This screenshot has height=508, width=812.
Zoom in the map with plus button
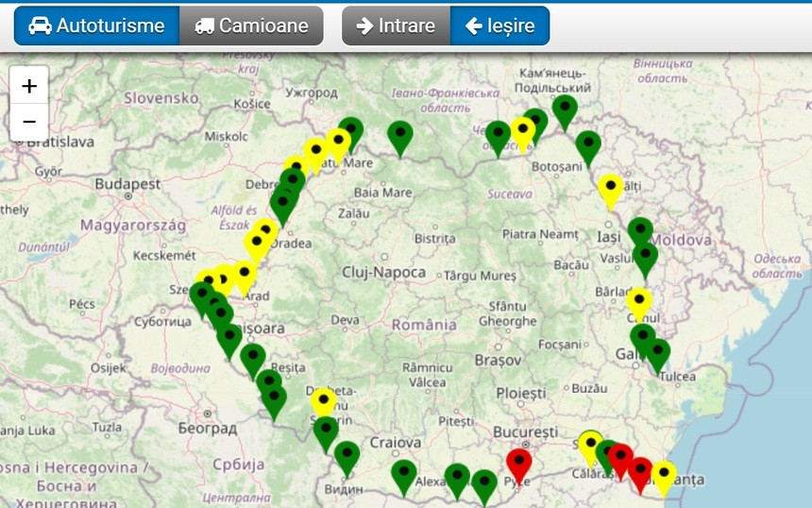(x=29, y=87)
